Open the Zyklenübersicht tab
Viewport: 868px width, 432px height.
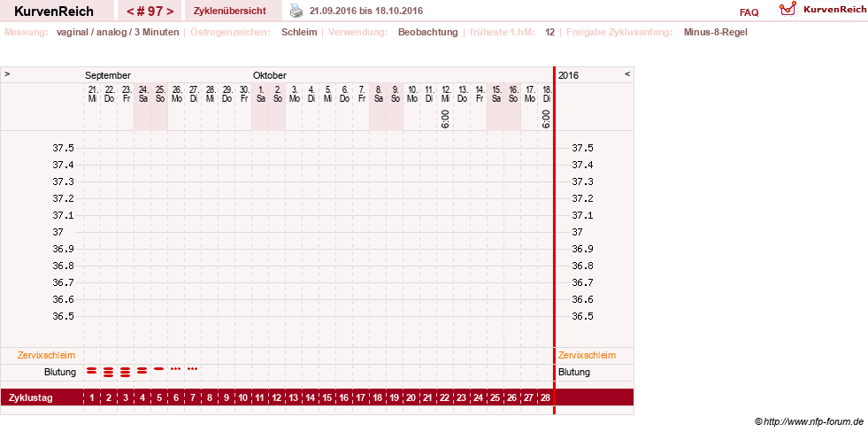click(x=230, y=12)
